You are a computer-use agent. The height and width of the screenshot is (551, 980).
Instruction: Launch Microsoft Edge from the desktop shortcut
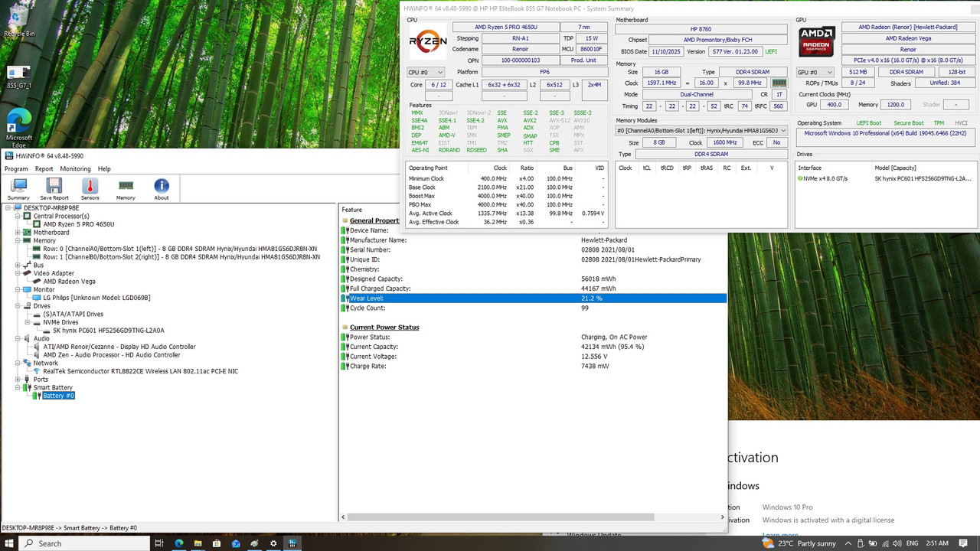[19, 128]
